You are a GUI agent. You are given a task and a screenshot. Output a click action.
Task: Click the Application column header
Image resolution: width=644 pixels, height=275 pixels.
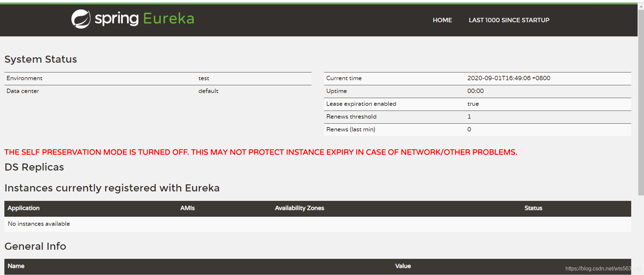click(24, 208)
